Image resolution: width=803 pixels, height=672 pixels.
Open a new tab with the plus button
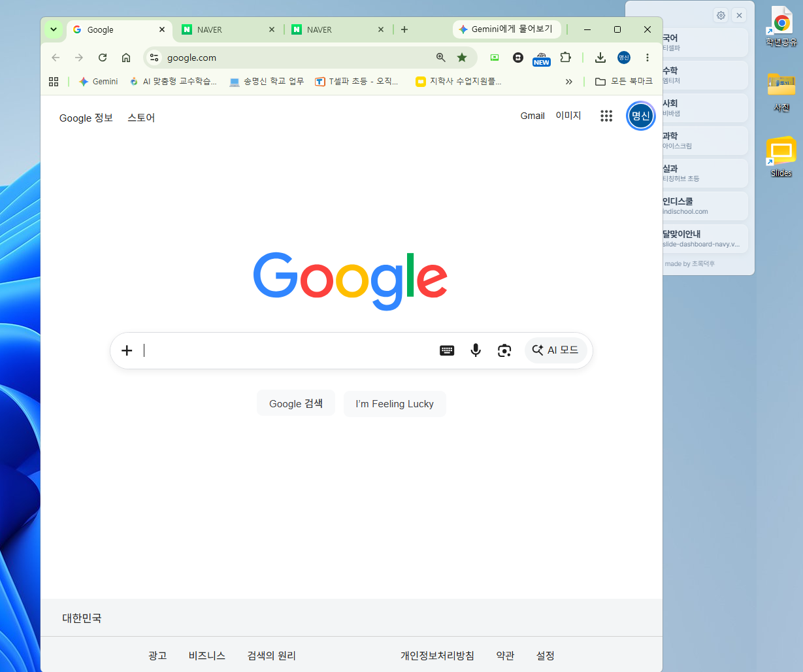(404, 29)
